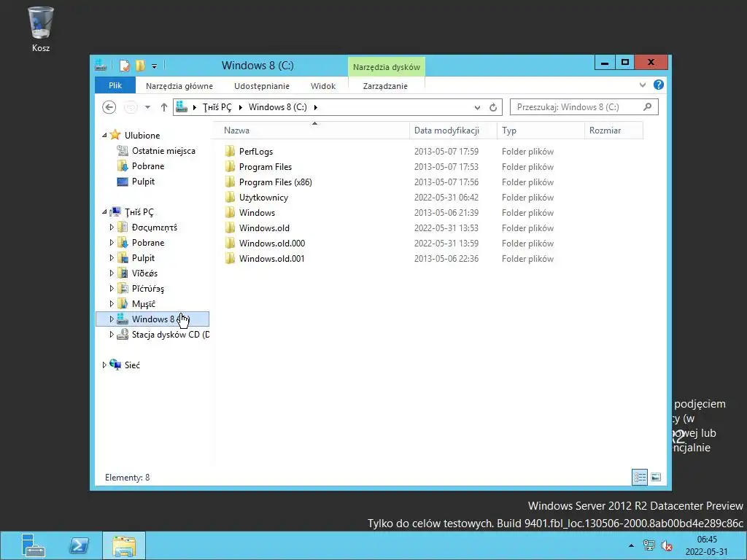Open the Kosz recycle bin icon
The width and height of the screenshot is (747, 560).
pos(41,28)
